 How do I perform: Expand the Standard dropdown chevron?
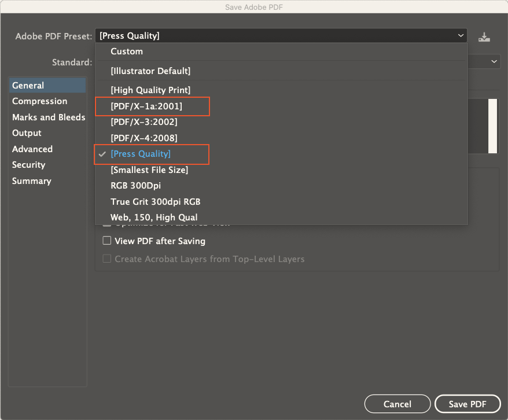(494, 61)
